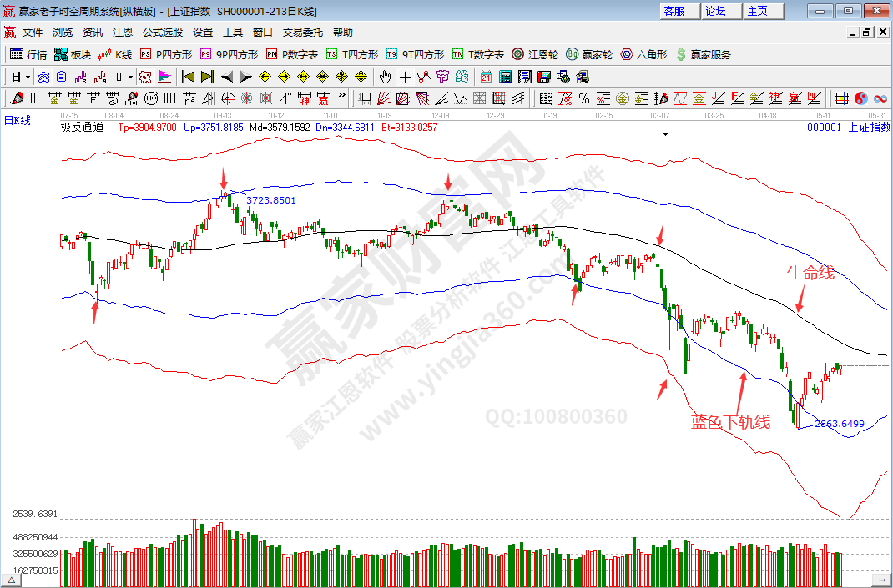The image size is (893, 588).
Task: Select the hand pan tool
Action: (385, 77)
